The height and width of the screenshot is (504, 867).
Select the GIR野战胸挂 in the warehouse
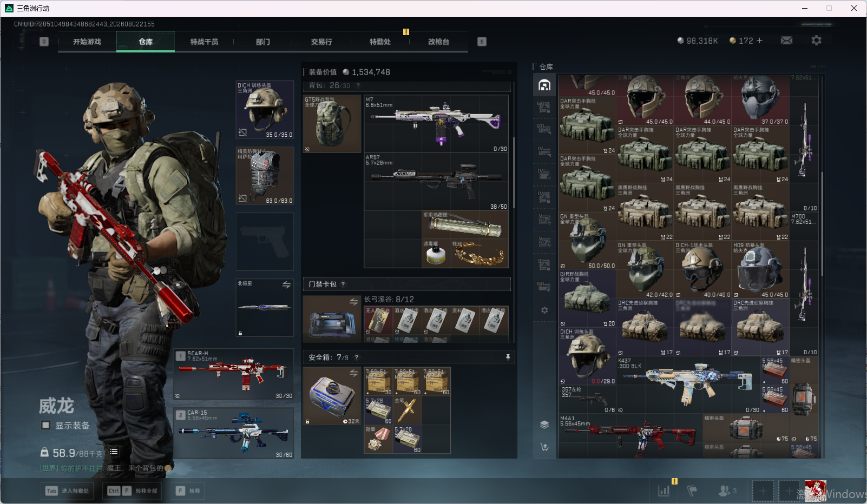pos(588,299)
